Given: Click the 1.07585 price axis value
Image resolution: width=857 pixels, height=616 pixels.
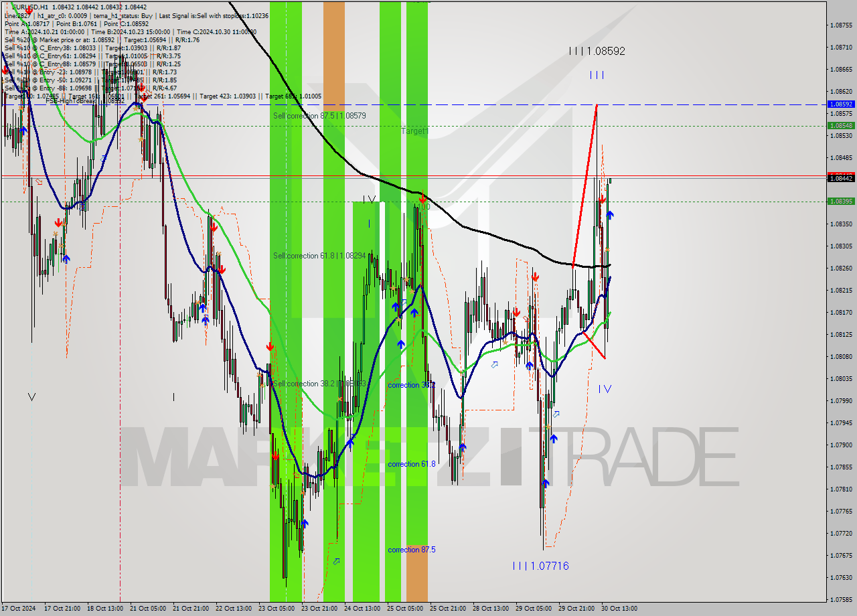Looking at the screenshot, I should 841,599.
